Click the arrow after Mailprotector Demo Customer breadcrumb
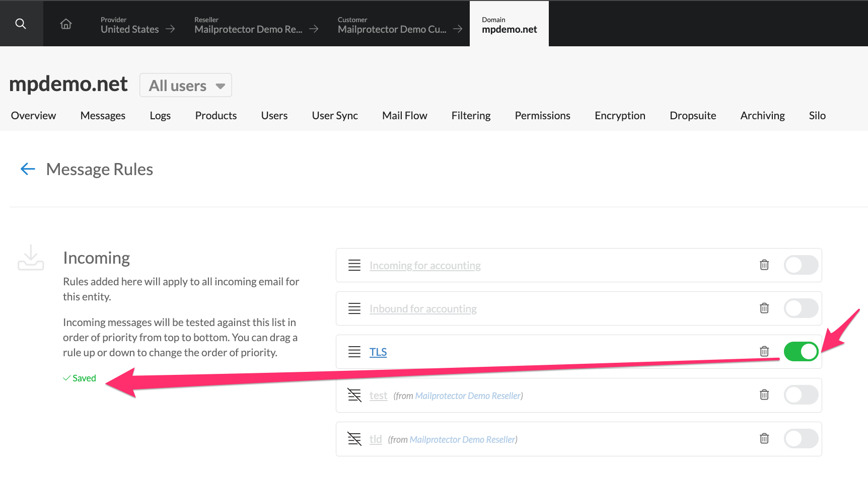Image resolution: width=868 pixels, height=477 pixels. click(x=457, y=29)
